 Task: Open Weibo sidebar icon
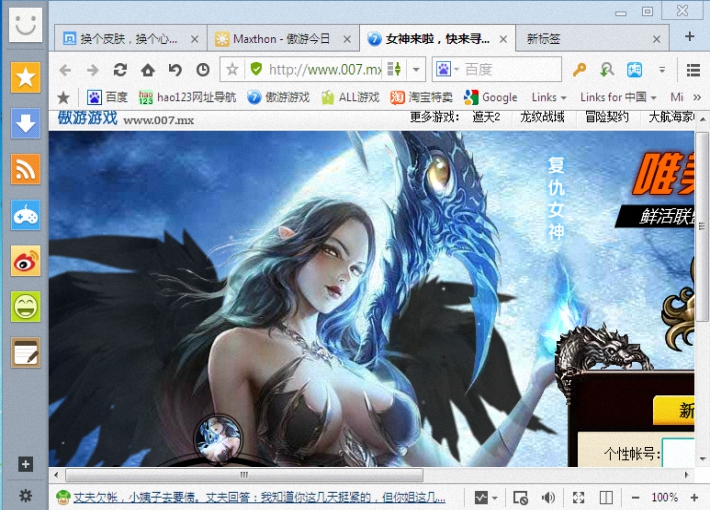25,261
